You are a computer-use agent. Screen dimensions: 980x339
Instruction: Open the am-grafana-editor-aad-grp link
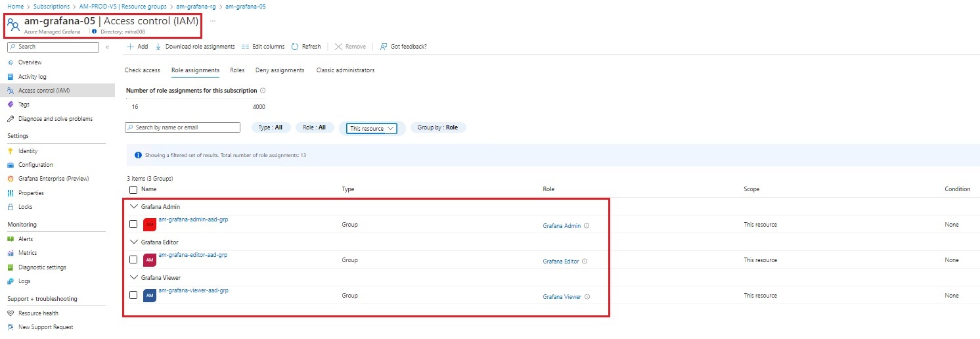(193, 255)
